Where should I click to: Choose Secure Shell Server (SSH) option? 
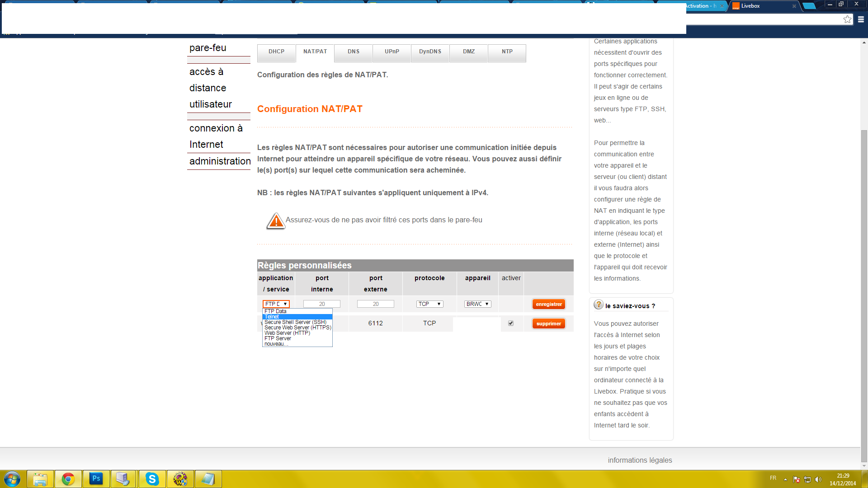click(x=297, y=322)
